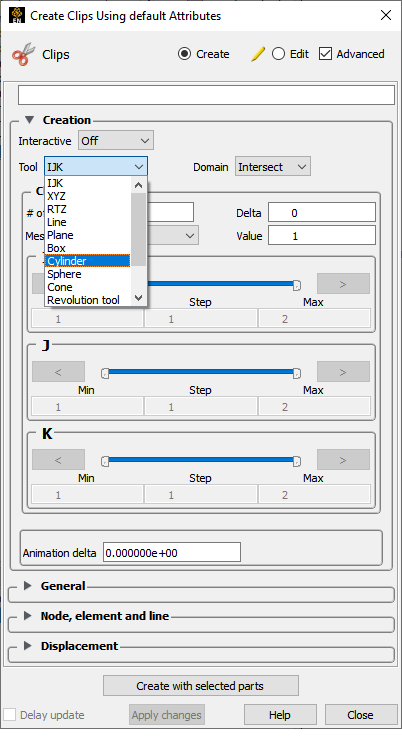The width and height of the screenshot is (402, 741).
Task: Open Help for the clips dialog
Action: coord(280,715)
